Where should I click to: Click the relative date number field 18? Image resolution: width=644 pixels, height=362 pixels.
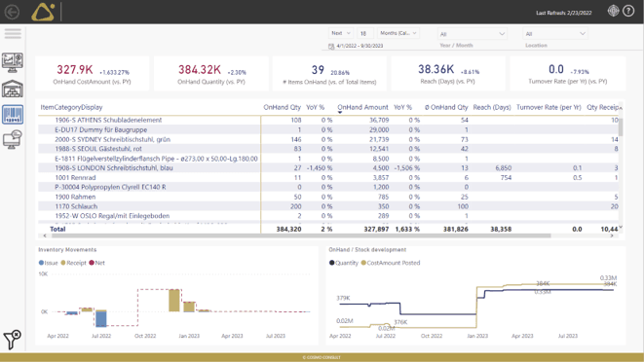364,33
